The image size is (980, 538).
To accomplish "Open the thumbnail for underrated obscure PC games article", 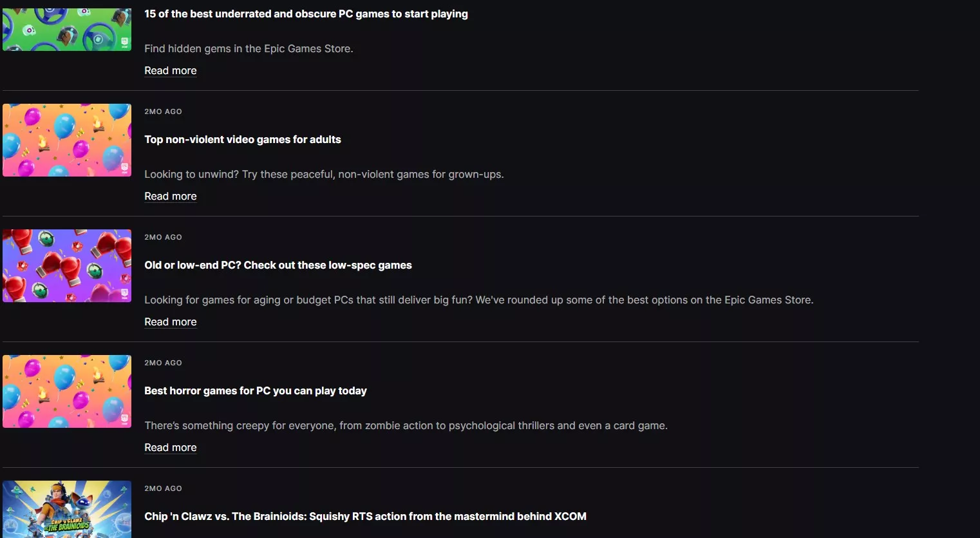I will click(x=67, y=29).
